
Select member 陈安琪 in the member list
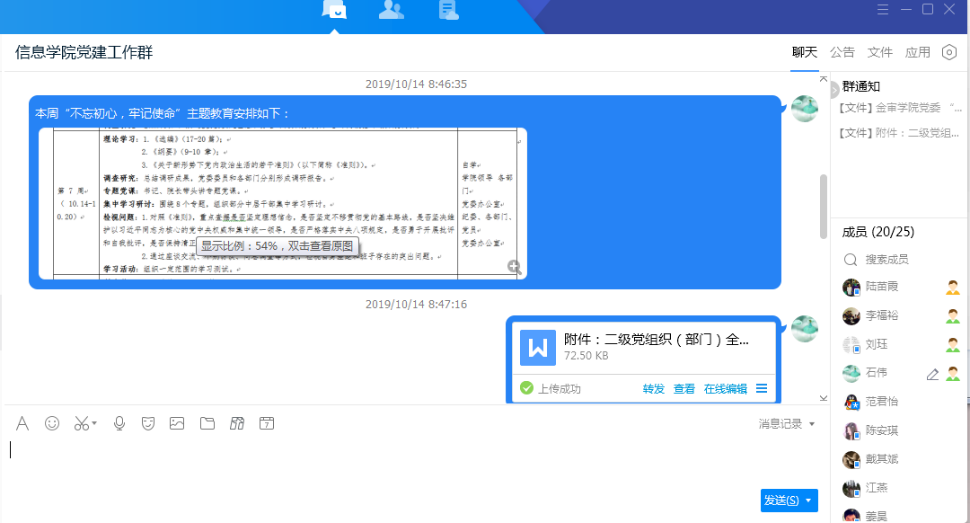coord(881,431)
